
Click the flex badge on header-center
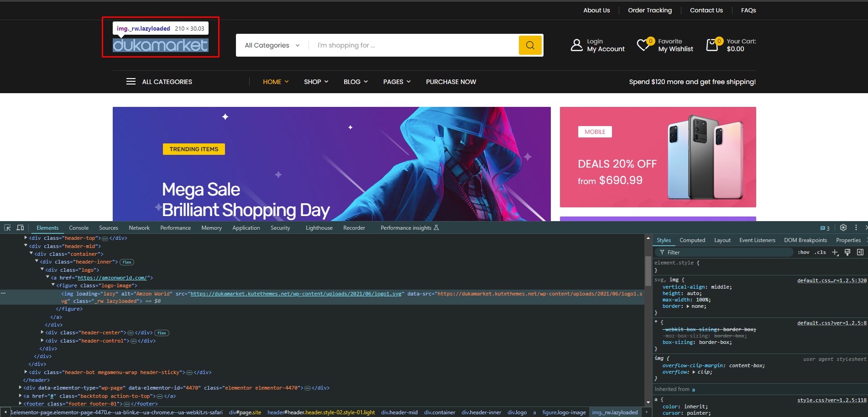pos(162,333)
